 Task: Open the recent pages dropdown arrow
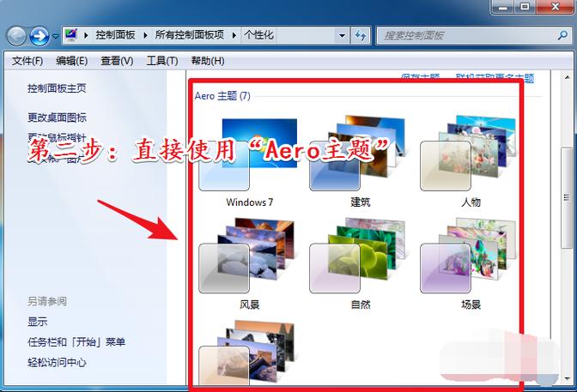(56, 37)
